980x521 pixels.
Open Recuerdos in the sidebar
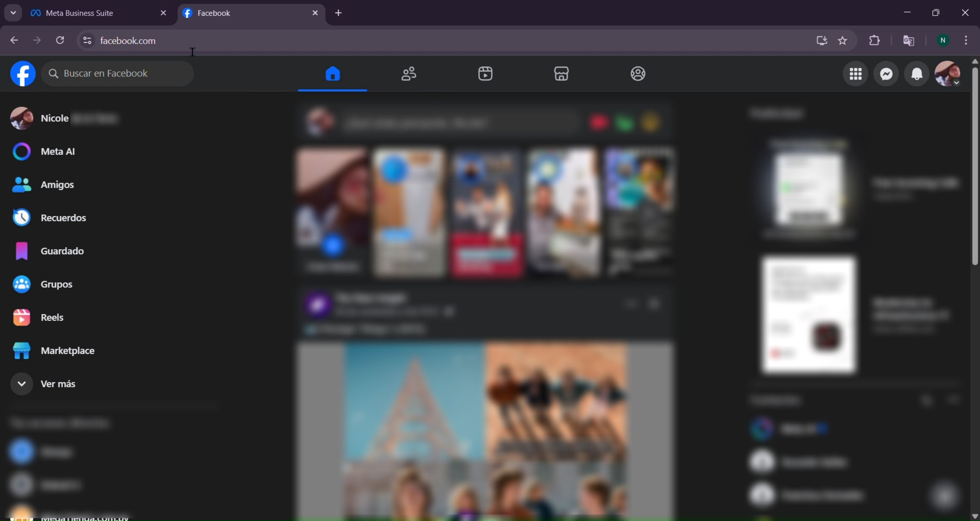(x=63, y=218)
